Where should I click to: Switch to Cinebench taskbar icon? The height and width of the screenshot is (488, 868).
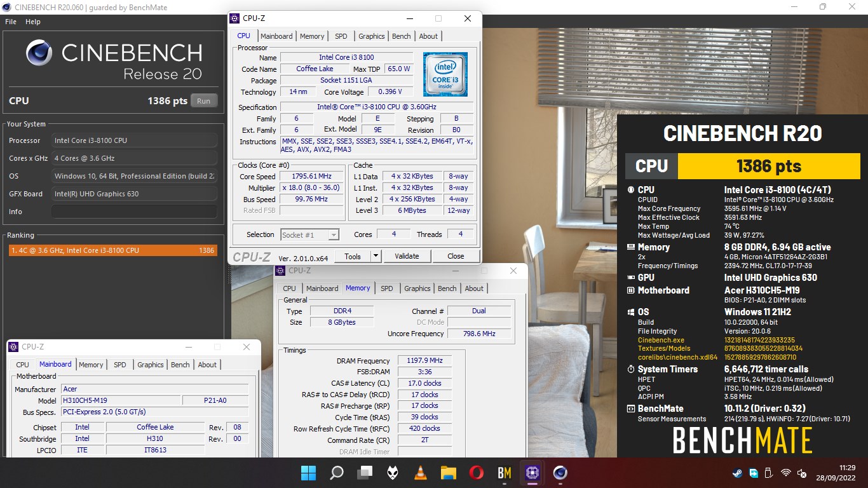[560, 473]
